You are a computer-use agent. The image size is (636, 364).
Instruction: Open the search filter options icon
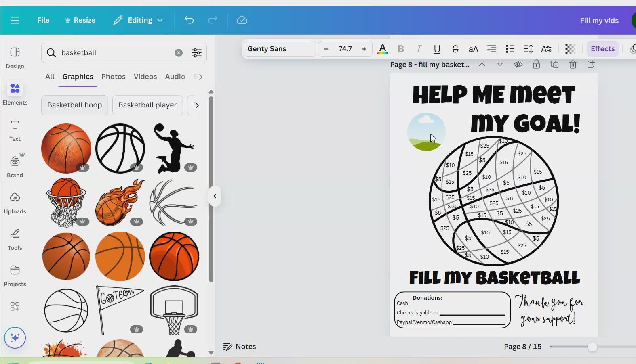pos(197,53)
